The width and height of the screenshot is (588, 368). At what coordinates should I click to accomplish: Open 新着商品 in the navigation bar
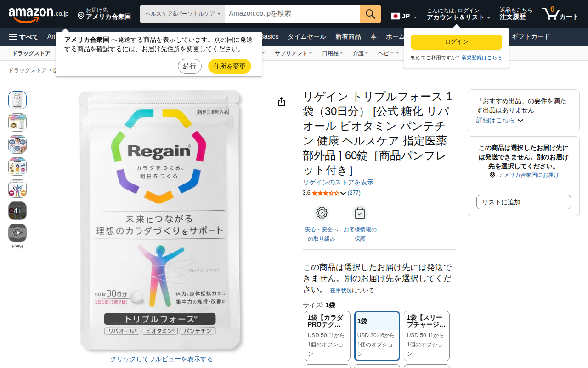coord(348,37)
